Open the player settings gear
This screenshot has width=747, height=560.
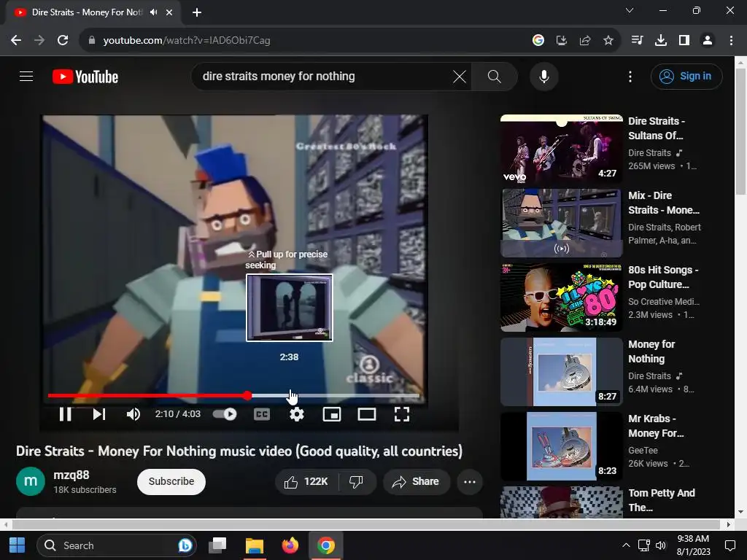click(x=296, y=414)
